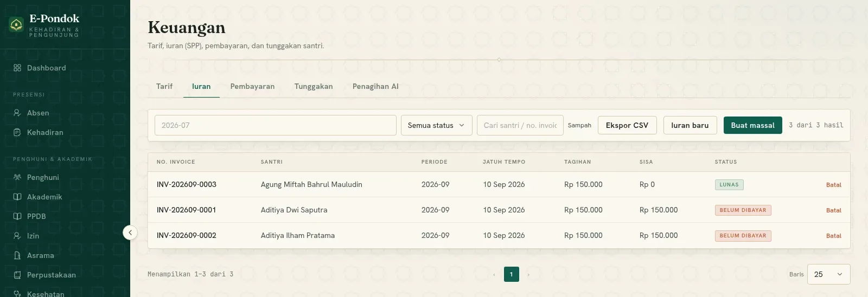Image resolution: width=868 pixels, height=297 pixels.
Task: Open the Dashboard sidebar icon
Action: 17,68
